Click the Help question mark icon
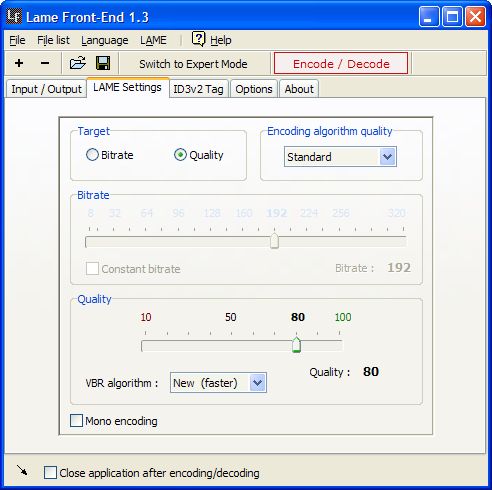The width and height of the screenshot is (492, 490). [198, 39]
